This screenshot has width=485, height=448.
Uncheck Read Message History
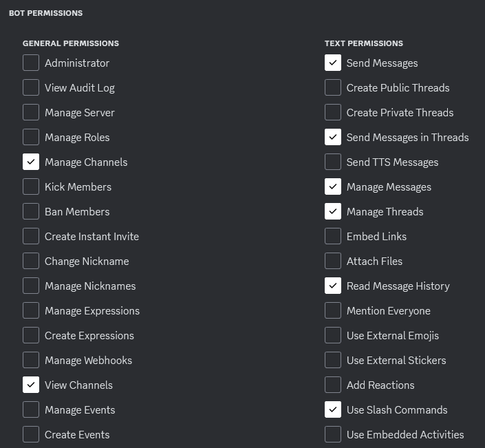pos(333,286)
